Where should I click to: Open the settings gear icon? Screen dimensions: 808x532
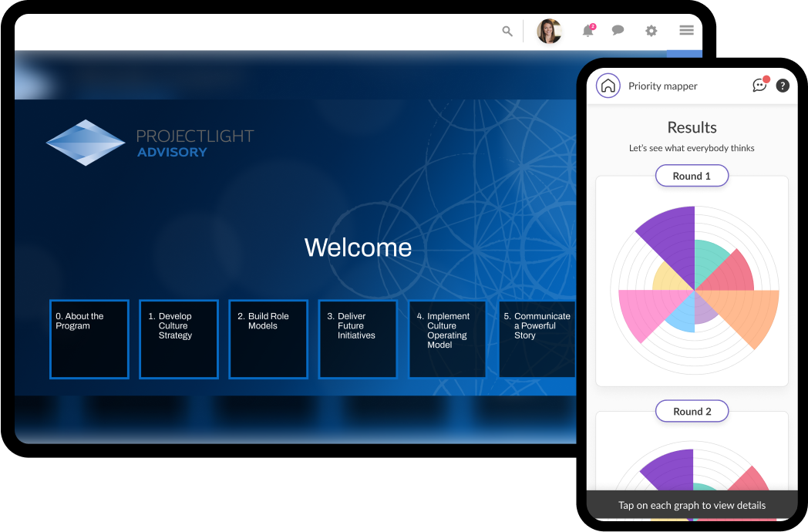pyautogui.click(x=651, y=31)
